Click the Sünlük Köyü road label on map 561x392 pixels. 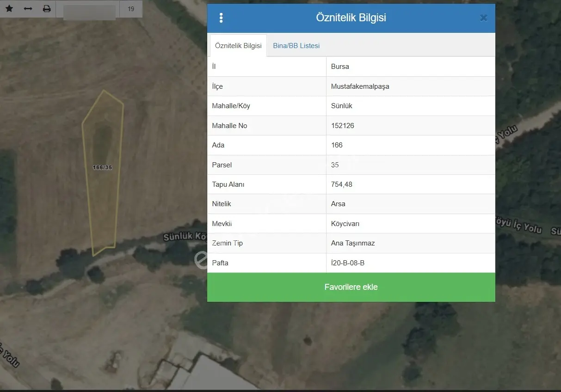(185, 237)
